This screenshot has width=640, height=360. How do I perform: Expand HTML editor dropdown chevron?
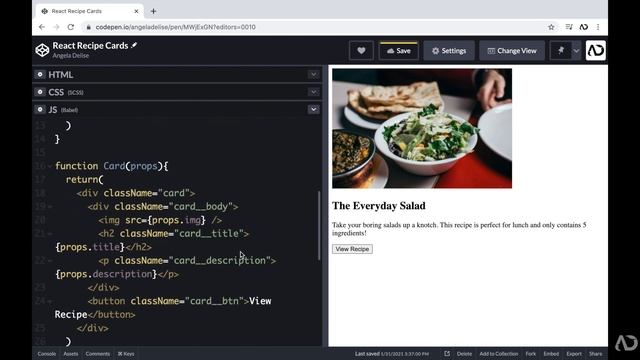pos(313,74)
